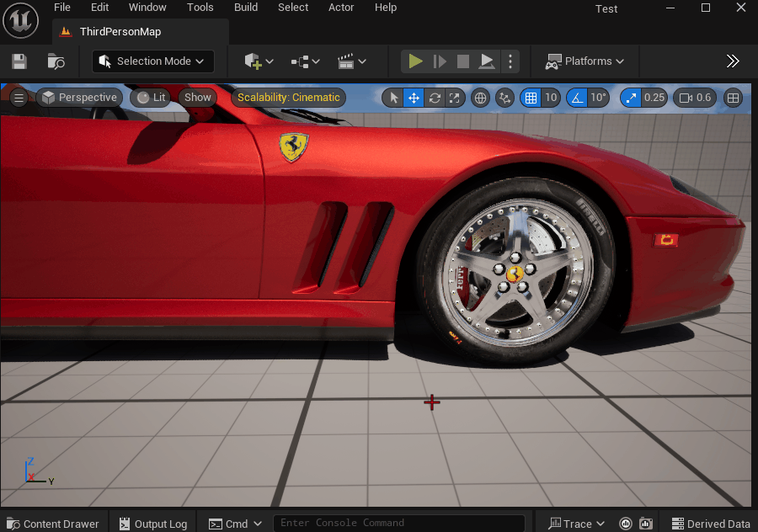Open the Build menu
The height and width of the screenshot is (532, 758).
pos(246,8)
